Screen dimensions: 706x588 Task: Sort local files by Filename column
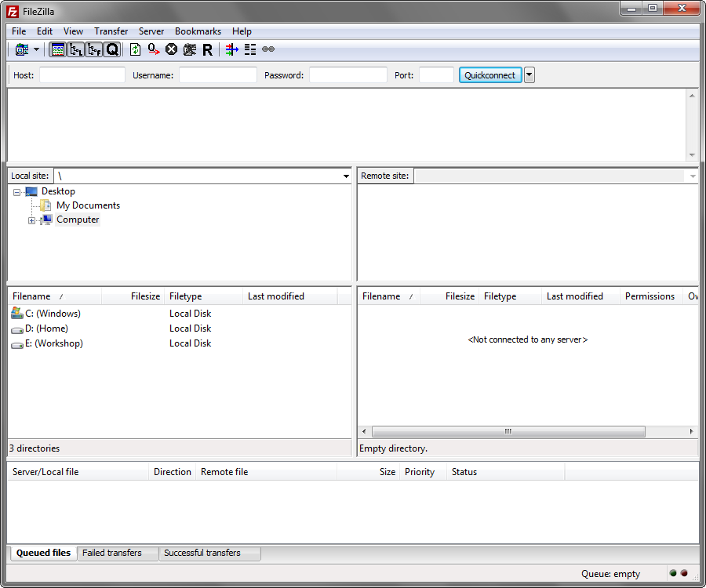click(55, 296)
